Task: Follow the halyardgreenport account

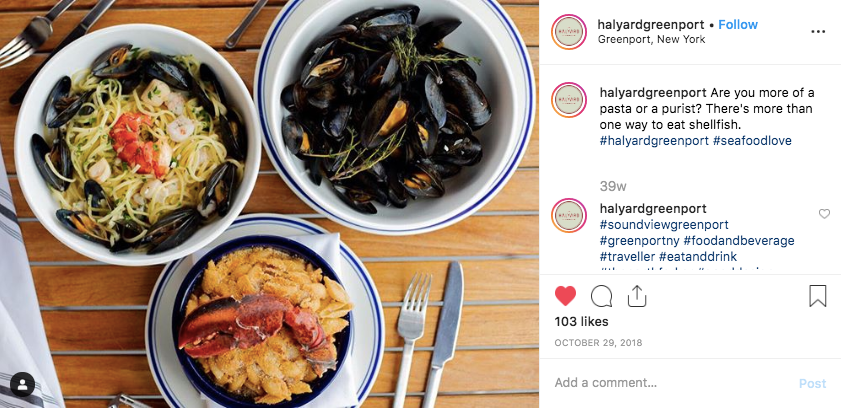Action: coord(738,25)
